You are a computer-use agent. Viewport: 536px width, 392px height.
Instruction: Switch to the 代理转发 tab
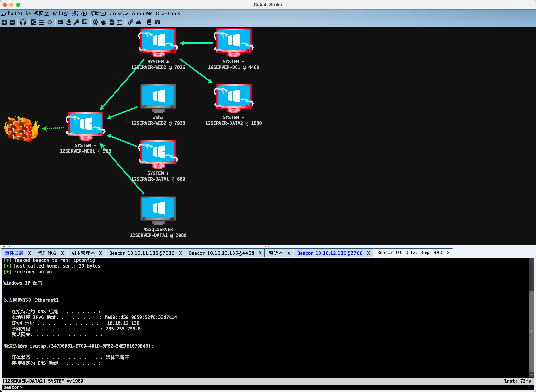[47, 253]
